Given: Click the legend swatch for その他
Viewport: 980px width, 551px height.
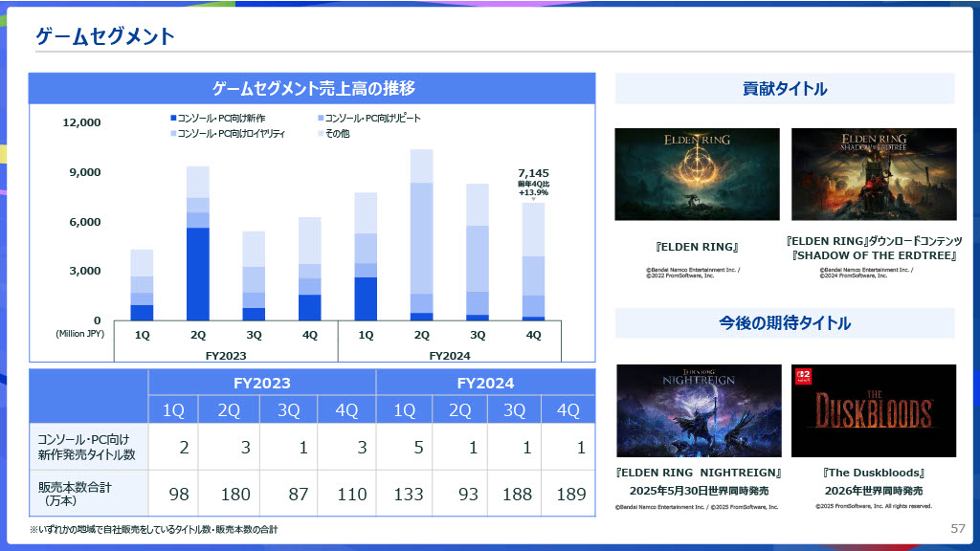Looking at the screenshot, I should point(321,134).
